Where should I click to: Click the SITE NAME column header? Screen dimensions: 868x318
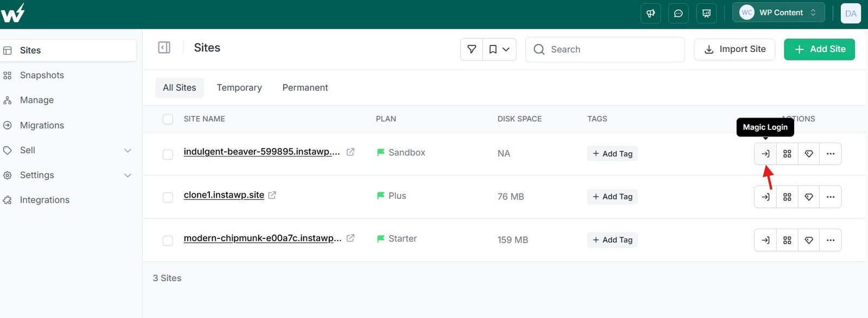point(204,119)
